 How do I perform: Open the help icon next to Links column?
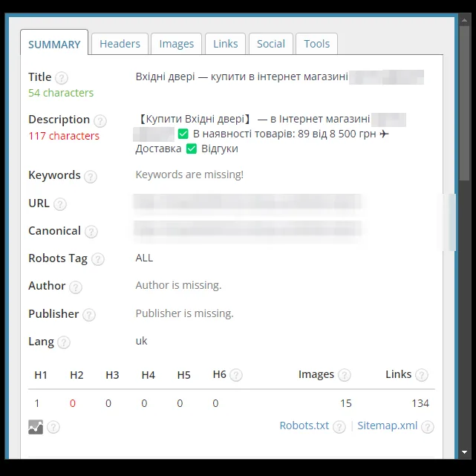(x=422, y=375)
